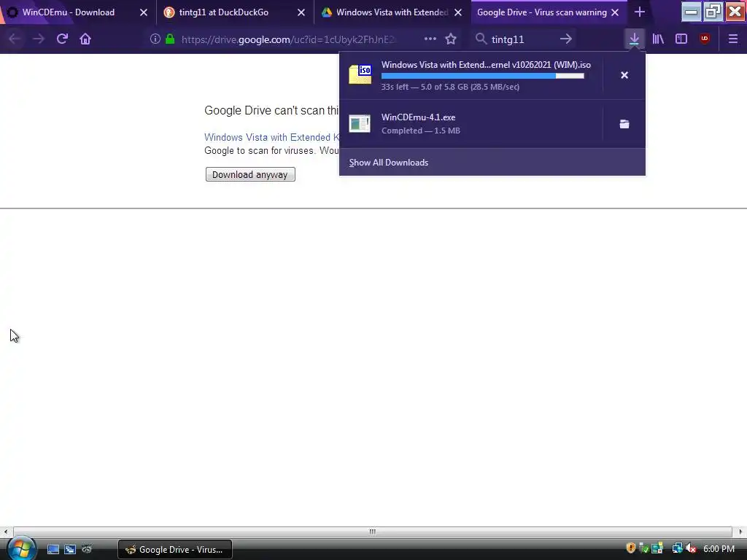Image resolution: width=747 pixels, height=560 pixels.
Task: Close the Windows Vista with Extended tab
Action: (458, 12)
